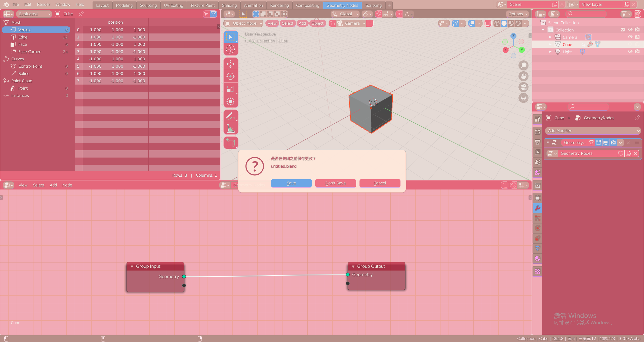Hide the Camera object with eye icon
644x342 pixels.
[630, 37]
